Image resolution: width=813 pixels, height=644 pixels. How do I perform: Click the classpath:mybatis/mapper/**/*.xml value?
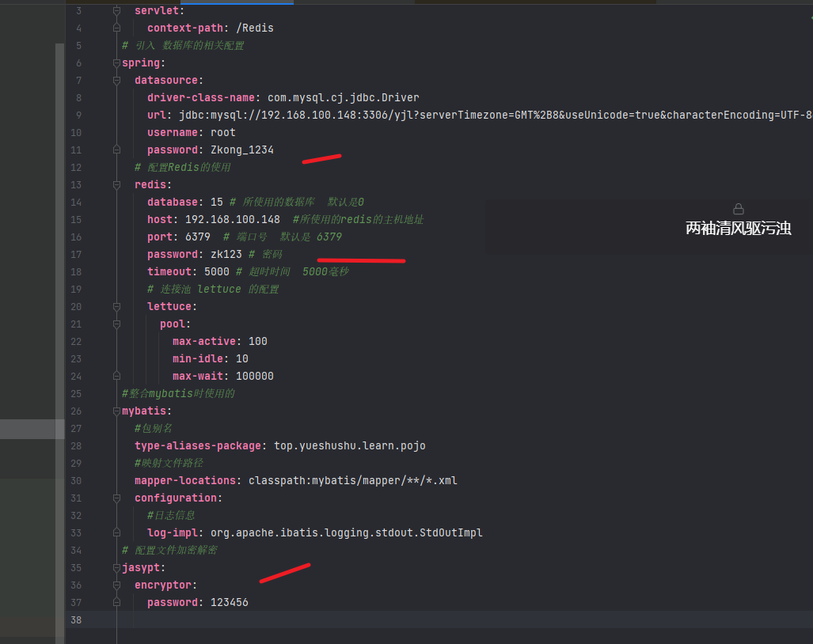point(352,481)
